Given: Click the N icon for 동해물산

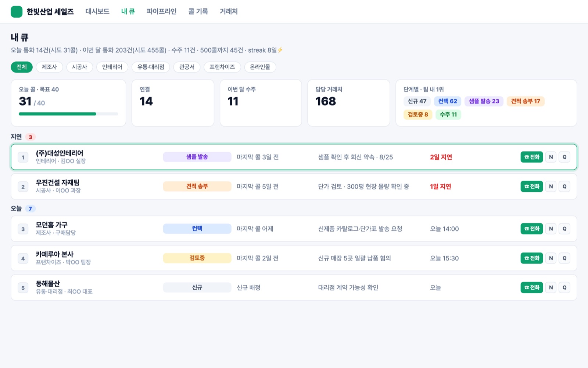Looking at the screenshot, I should click(x=551, y=288).
